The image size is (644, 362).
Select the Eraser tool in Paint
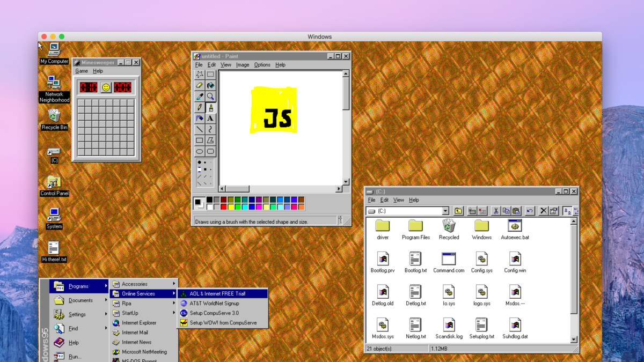click(x=199, y=85)
